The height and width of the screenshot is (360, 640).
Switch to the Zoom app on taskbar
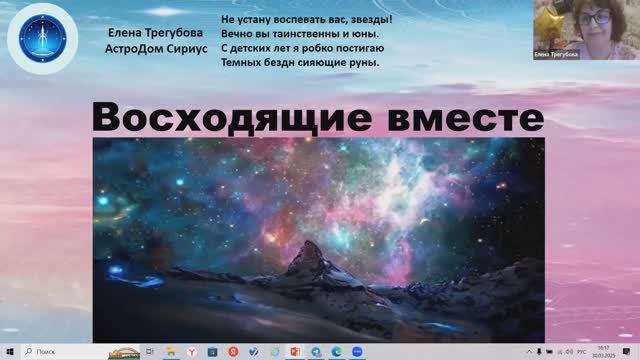357,351
